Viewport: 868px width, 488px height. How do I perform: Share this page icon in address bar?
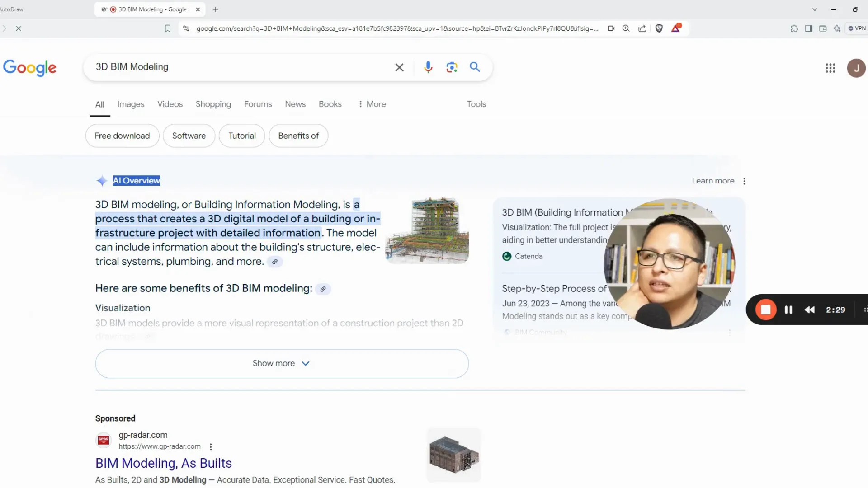coord(642,28)
